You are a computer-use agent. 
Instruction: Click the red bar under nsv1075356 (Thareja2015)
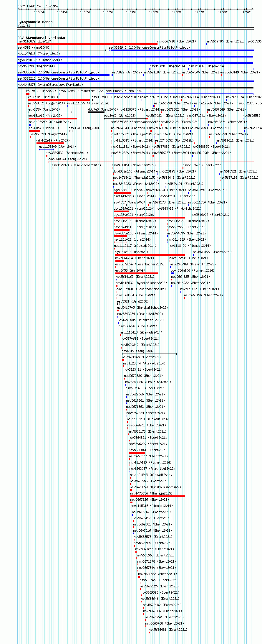(x=157, y=496)
